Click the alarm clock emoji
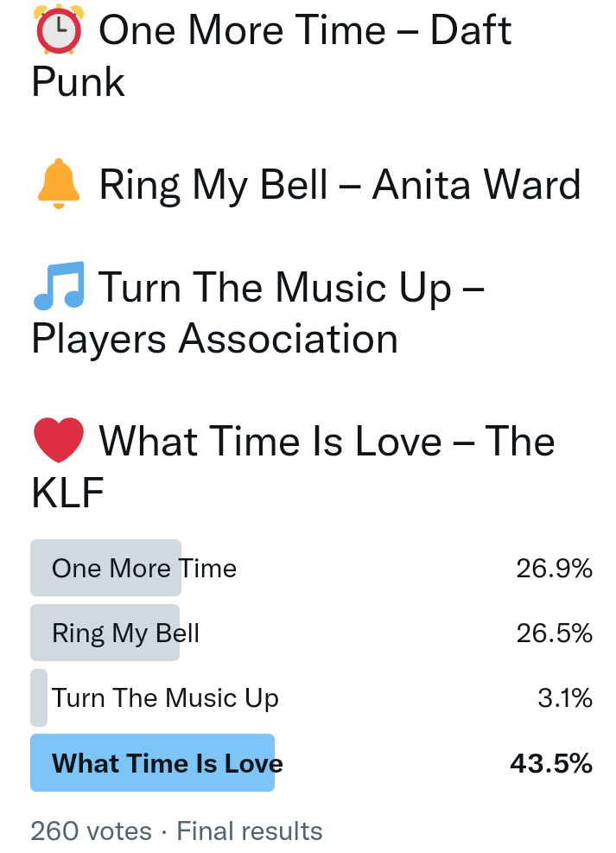The image size is (616, 853). [x=58, y=30]
